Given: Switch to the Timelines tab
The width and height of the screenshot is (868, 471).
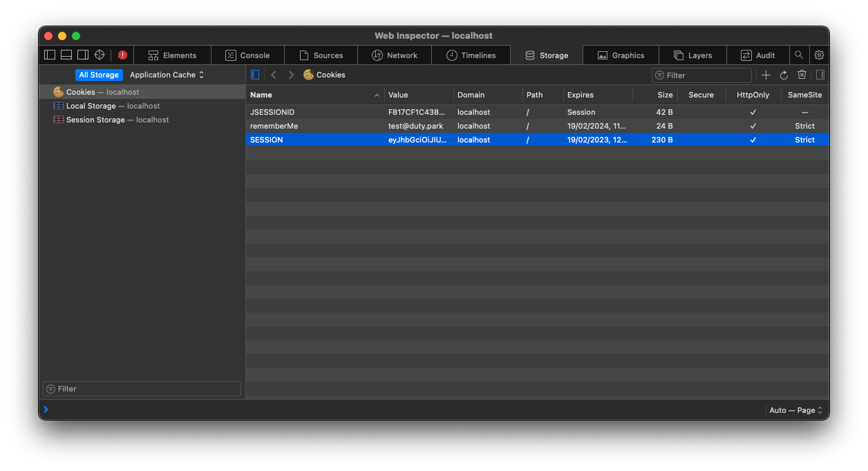Looking at the screenshot, I should 471,55.
